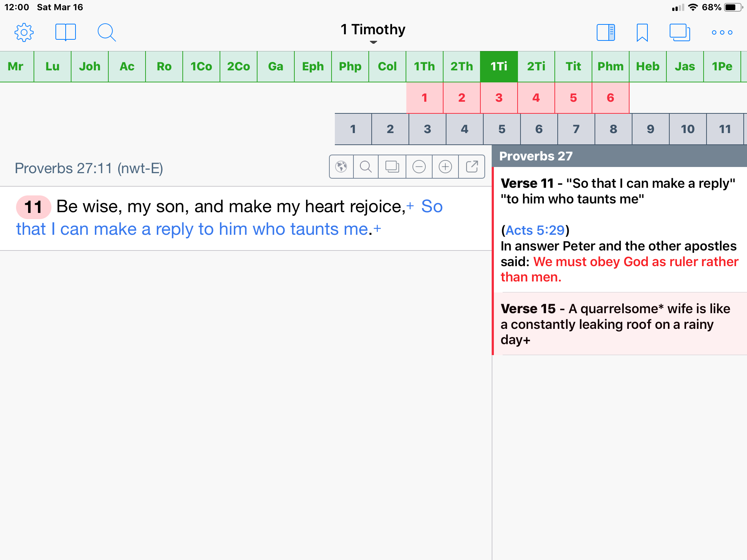Toggle the sidebar panel icon

[606, 32]
